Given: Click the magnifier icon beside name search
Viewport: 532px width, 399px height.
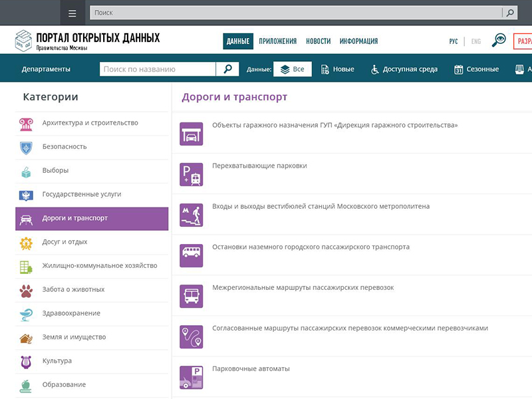Looking at the screenshot, I should pyautogui.click(x=227, y=69).
